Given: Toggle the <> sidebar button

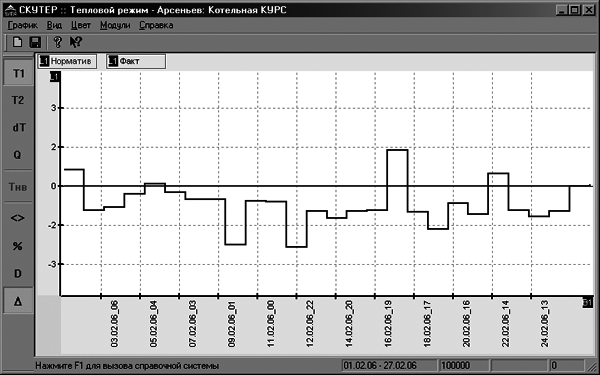Looking at the screenshot, I should (18, 218).
